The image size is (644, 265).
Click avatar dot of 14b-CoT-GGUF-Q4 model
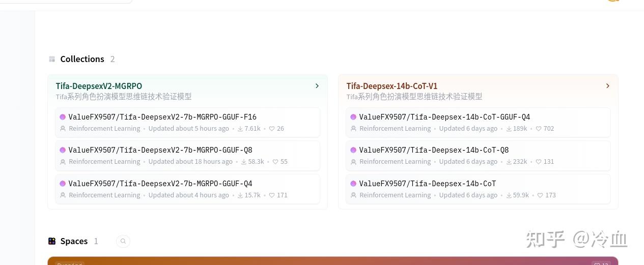(x=353, y=117)
